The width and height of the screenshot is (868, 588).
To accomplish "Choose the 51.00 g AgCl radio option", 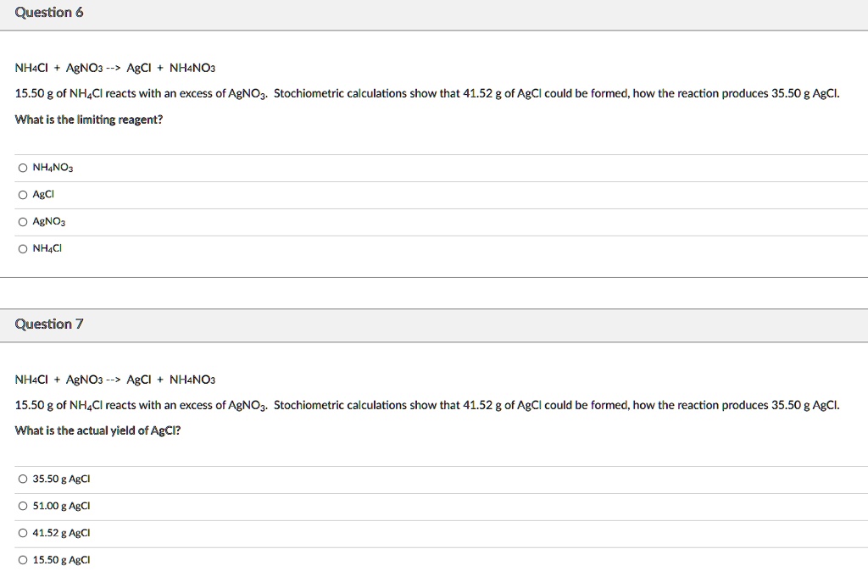I will point(22,506).
